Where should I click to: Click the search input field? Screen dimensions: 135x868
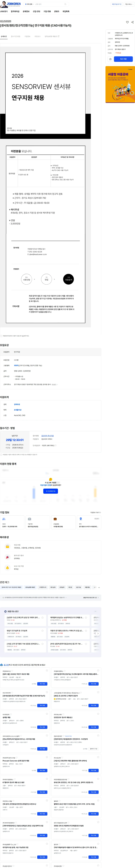49,4
